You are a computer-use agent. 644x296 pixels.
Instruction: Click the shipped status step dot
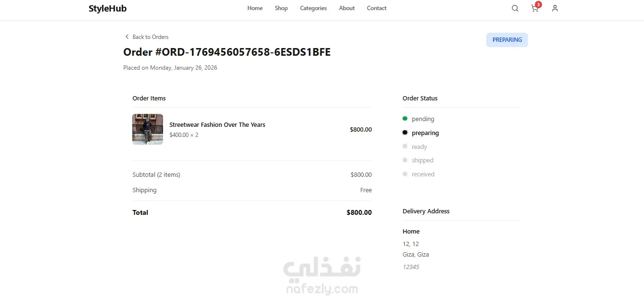point(405,160)
